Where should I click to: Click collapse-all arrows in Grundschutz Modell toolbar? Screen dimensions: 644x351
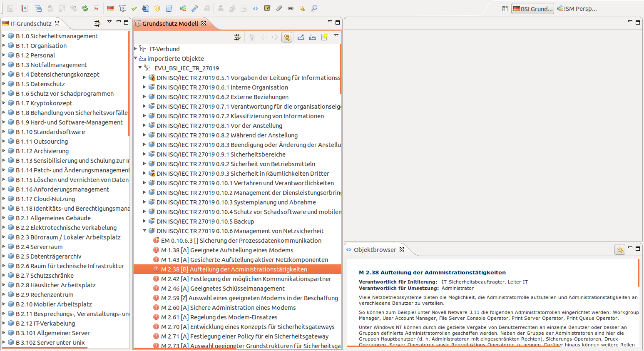click(237, 37)
